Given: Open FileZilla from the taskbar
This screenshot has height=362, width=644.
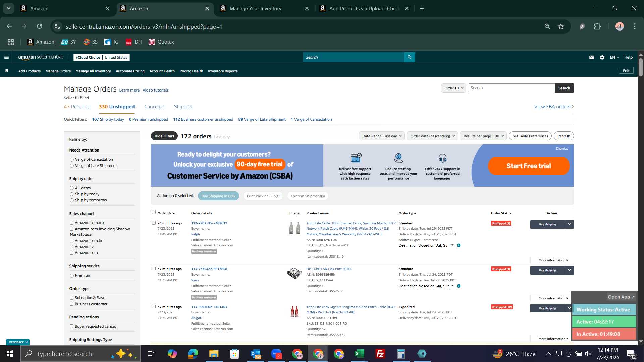Looking at the screenshot, I should 380,354.
